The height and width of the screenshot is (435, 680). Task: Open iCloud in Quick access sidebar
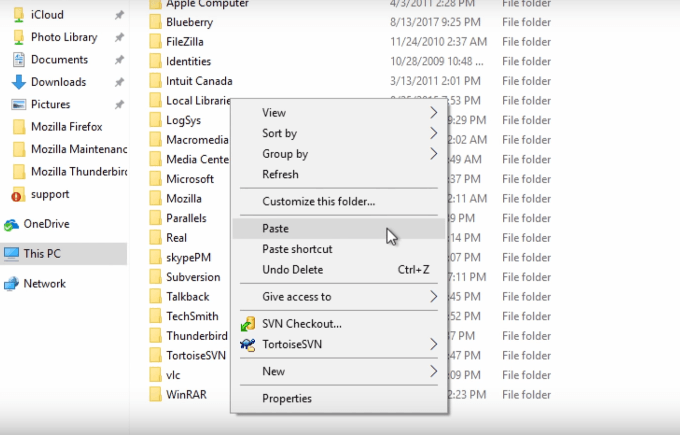[x=47, y=15]
